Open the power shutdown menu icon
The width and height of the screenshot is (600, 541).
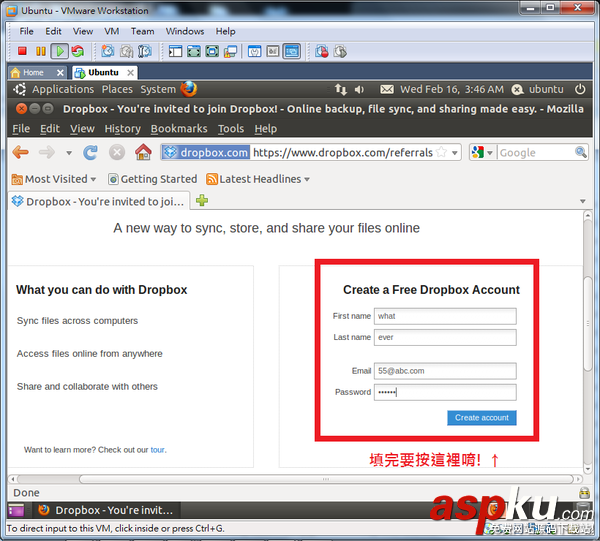[580, 89]
